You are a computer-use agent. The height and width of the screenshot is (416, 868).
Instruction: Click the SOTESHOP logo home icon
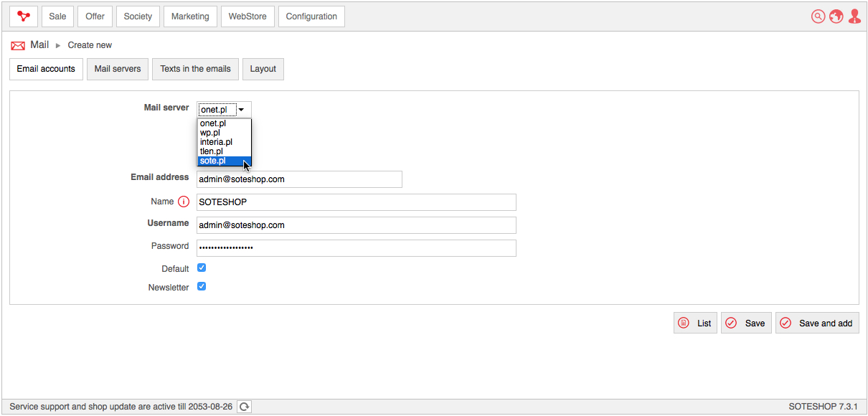coord(24,16)
